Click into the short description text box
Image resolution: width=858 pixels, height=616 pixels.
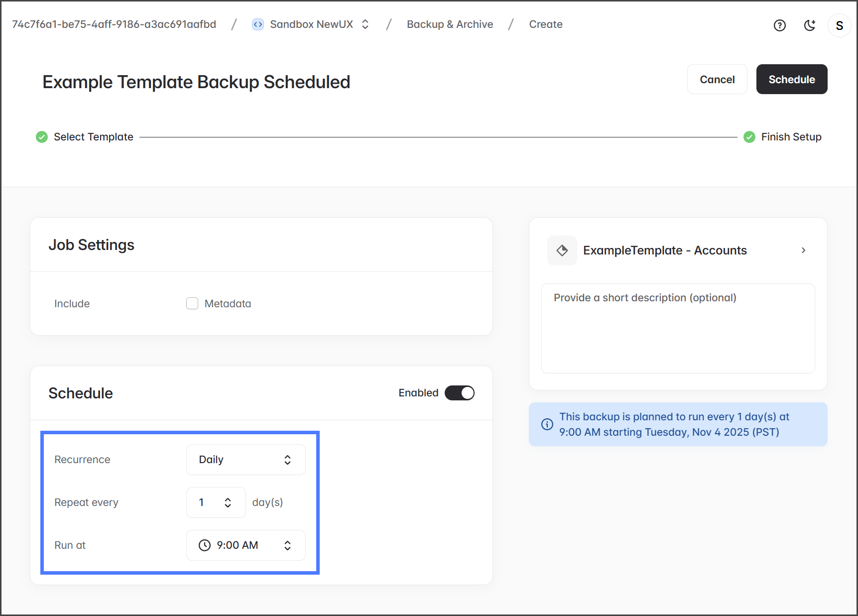pos(678,328)
